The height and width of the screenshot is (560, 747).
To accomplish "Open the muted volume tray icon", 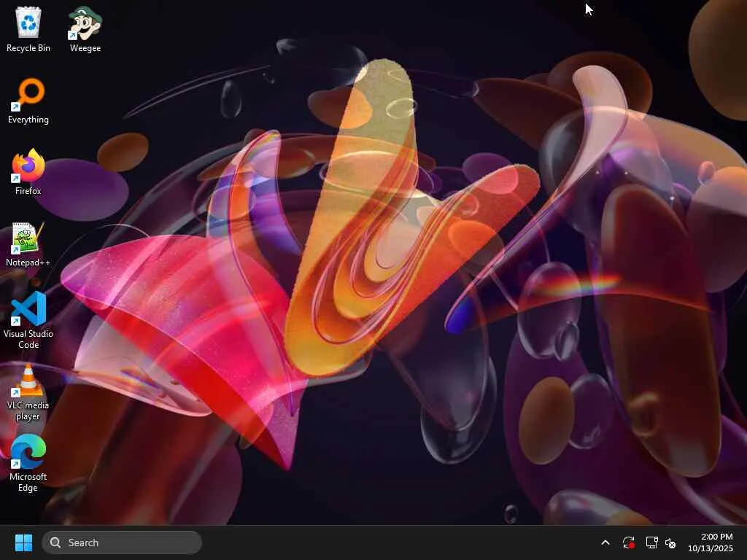I will [x=670, y=542].
